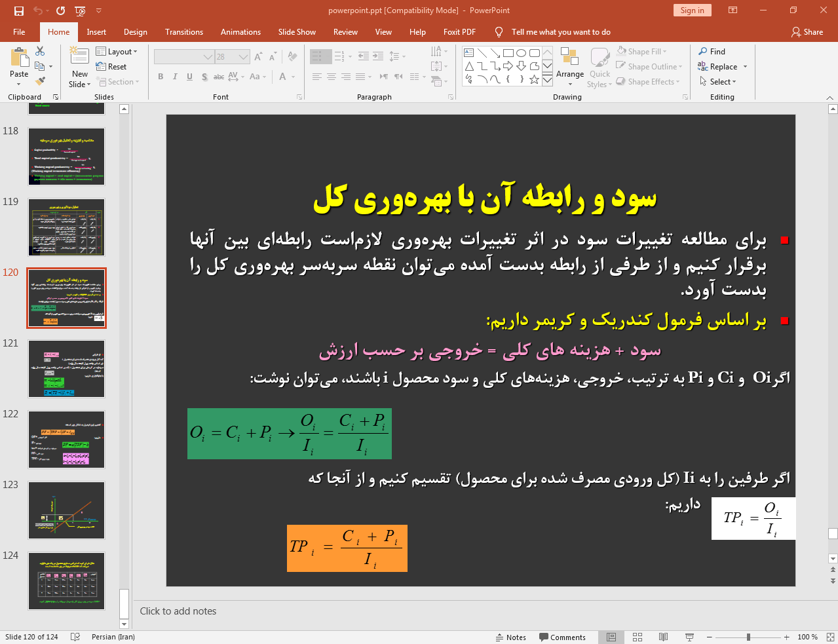Open the Foxit PDF tab

pyautogui.click(x=459, y=31)
